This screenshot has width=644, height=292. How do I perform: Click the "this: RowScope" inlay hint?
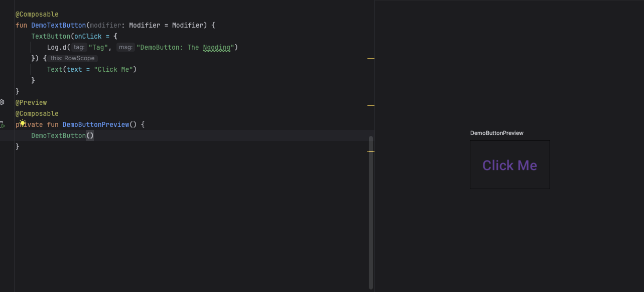tap(72, 58)
